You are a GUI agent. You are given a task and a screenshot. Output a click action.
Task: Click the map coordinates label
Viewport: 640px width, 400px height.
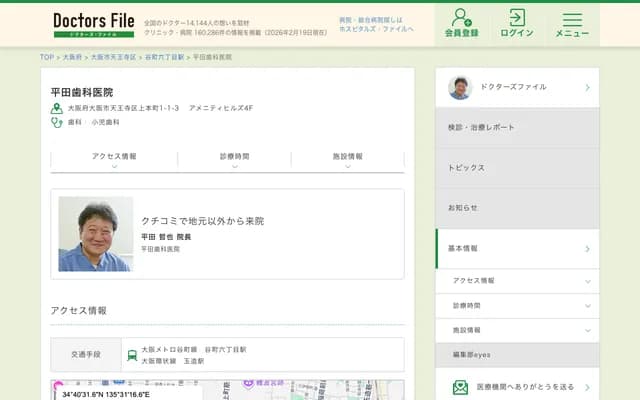tap(106, 395)
